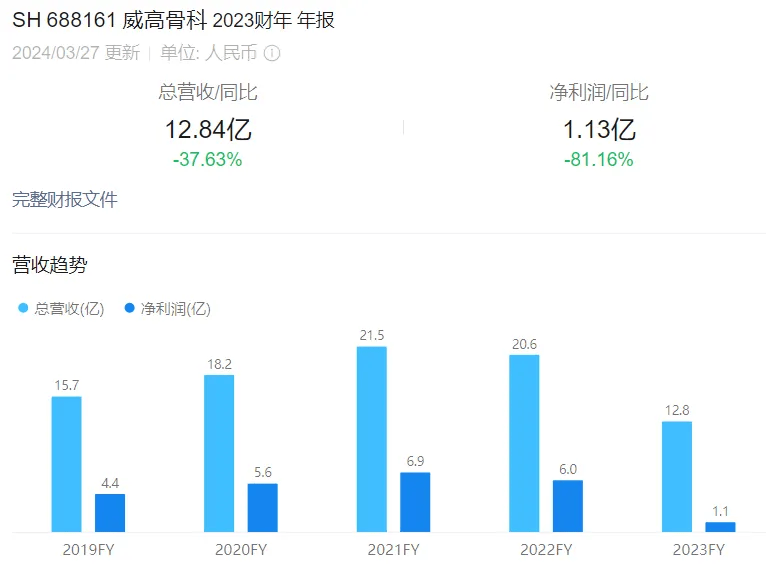Click the -81.16% profit change value
Screen dimensions: 766x570
pos(599,159)
